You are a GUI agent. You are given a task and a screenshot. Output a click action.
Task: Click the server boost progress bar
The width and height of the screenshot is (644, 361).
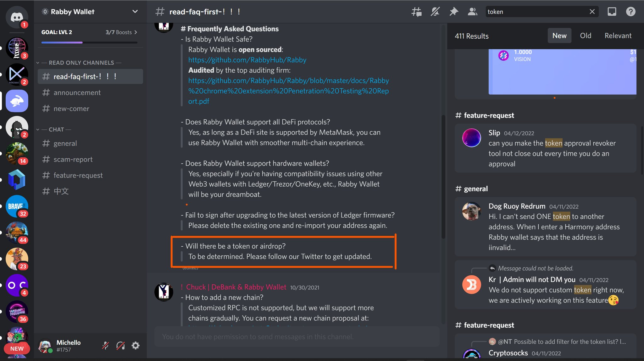pyautogui.click(x=89, y=42)
